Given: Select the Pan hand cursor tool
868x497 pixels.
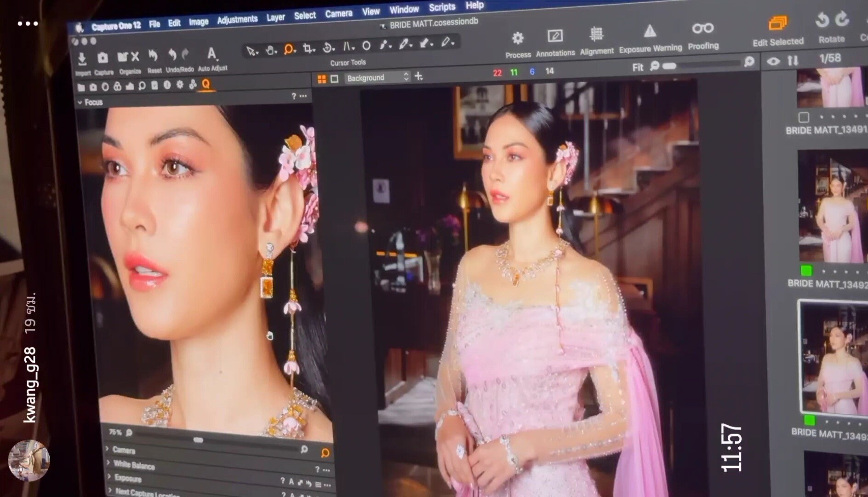Looking at the screenshot, I should tap(271, 50).
